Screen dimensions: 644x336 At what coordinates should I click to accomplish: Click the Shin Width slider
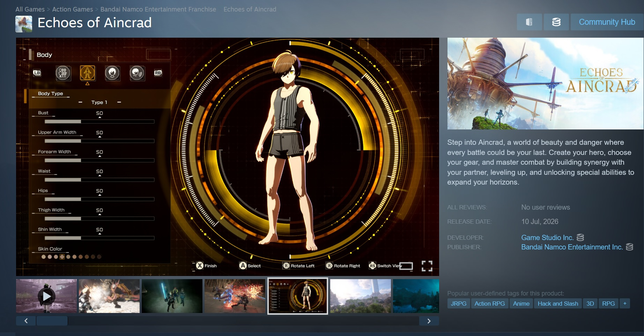99,238
